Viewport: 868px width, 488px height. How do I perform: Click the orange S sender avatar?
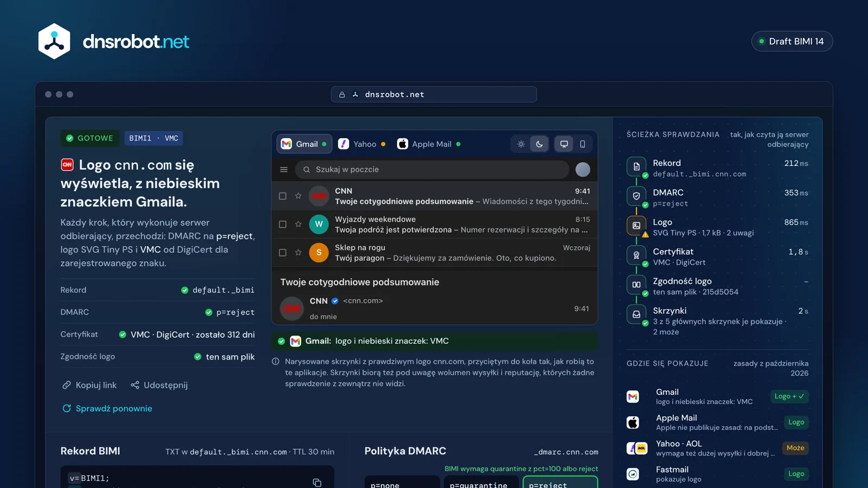[x=319, y=253]
